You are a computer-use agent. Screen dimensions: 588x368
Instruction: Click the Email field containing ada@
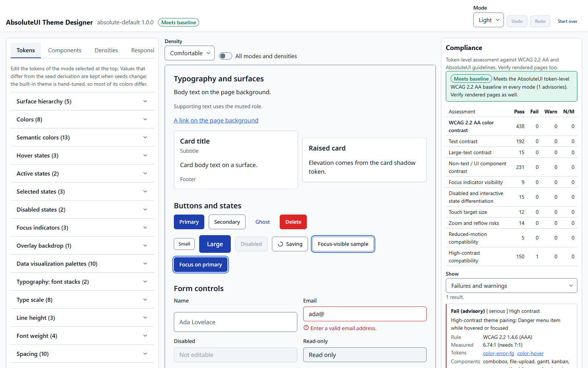[x=365, y=314]
